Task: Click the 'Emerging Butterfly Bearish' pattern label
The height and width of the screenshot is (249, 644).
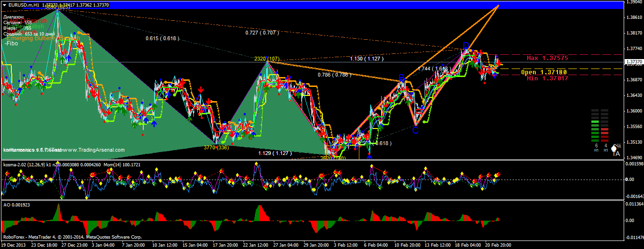Action: coord(43,38)
